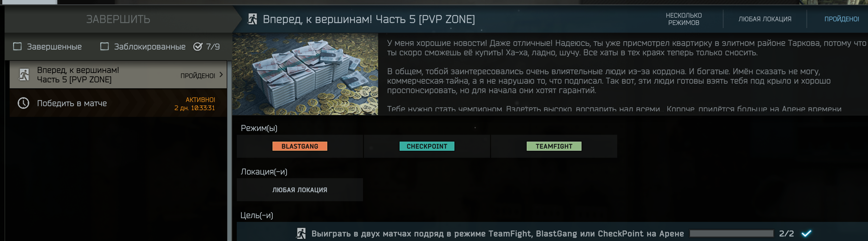The image size is (868, 241).
Task: Click the checkmark icon next to 7/9 counter
Action: (x=198, y=46)
